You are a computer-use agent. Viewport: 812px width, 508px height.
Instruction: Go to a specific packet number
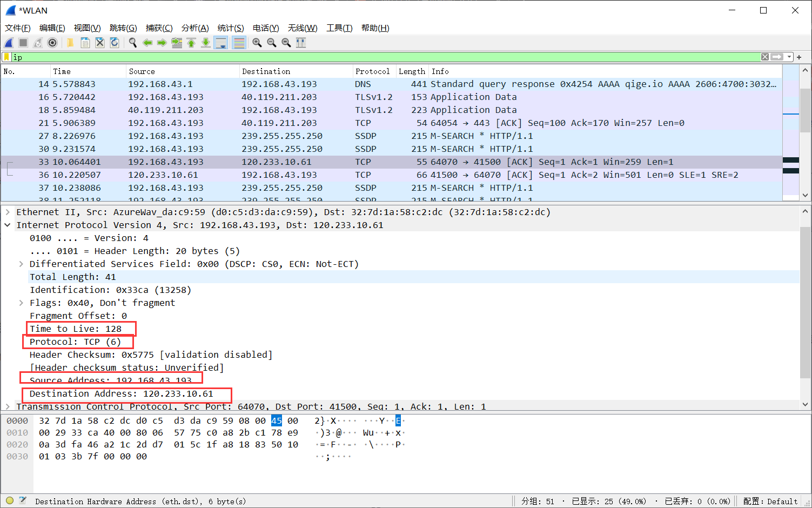[x=177, y=43]
